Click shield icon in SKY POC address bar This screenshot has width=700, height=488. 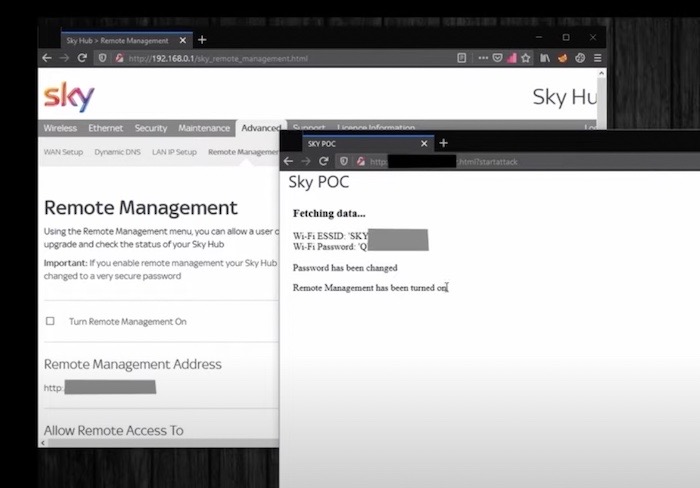[344, 161]
